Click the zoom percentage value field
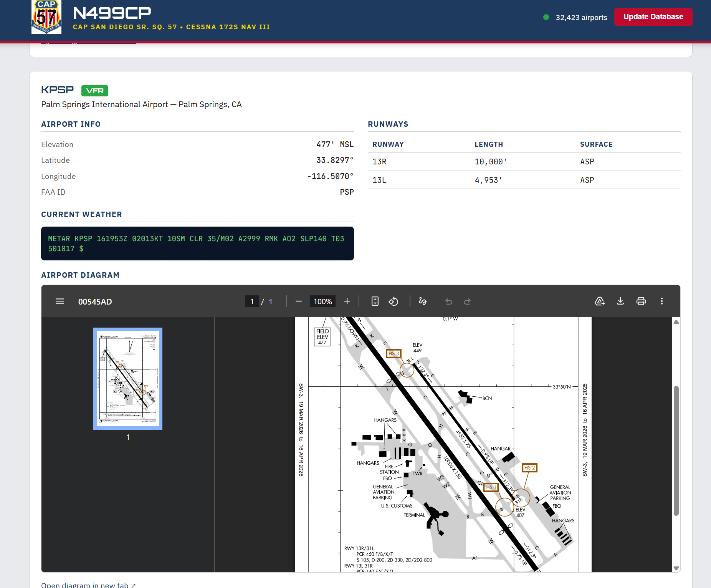Image resolution: width=711 pixels, height=588 pixels. tap(322, 301)
